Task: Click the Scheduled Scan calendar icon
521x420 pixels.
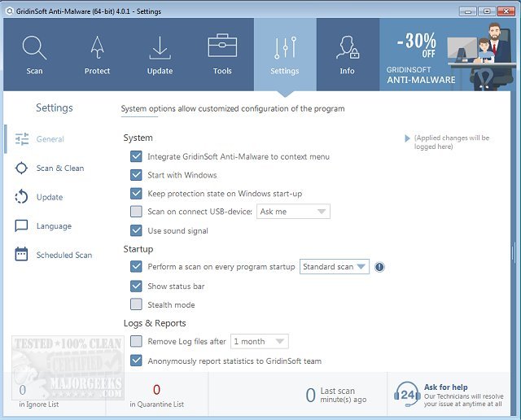Action: [22, 254]
